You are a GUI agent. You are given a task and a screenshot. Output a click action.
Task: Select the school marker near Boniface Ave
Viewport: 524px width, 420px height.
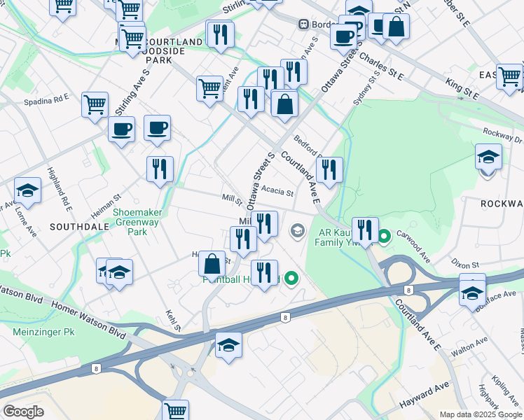tap(472, 294)
